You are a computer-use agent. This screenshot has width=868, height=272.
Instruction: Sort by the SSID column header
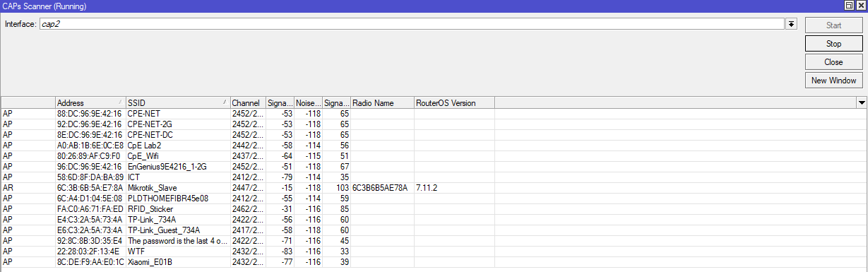[x=177, y=103]
